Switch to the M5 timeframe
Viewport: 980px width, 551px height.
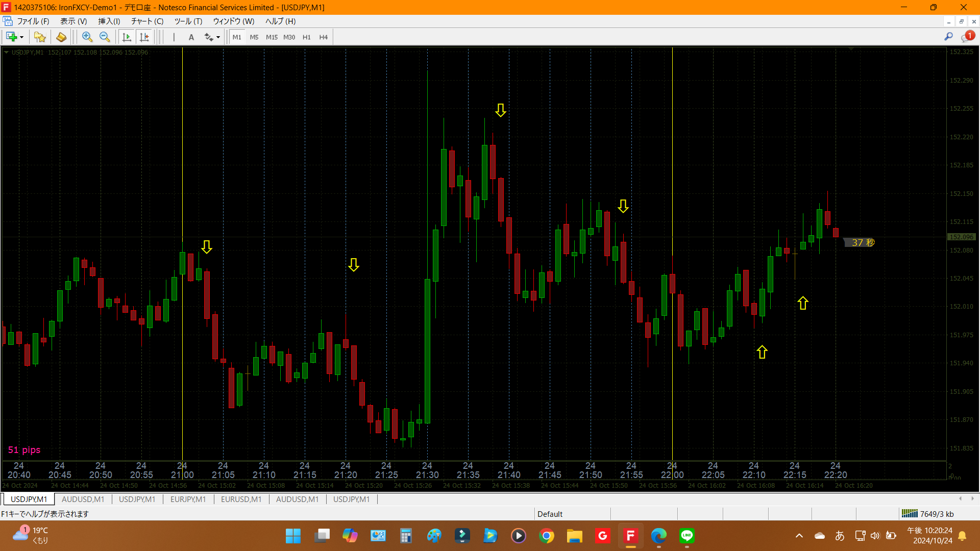(x=254, y=37)
